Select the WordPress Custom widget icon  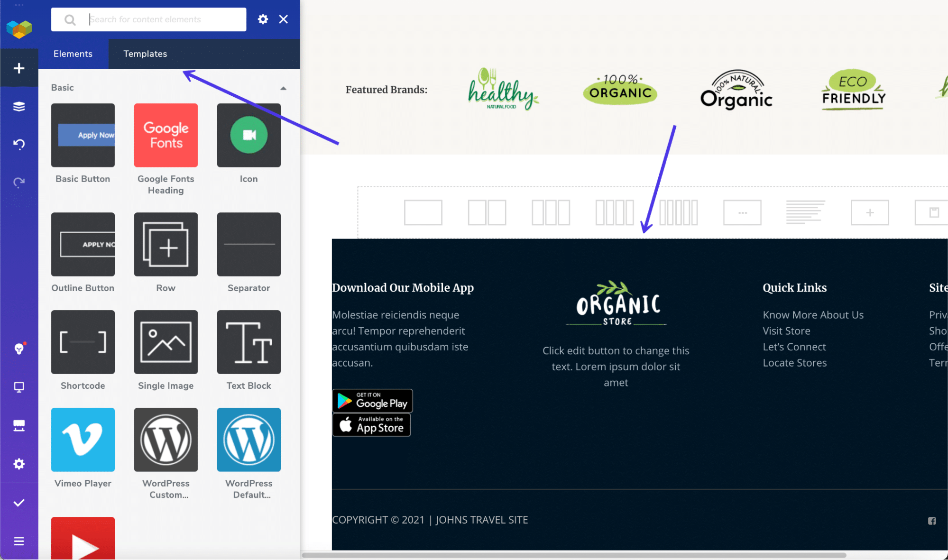(166, 440)
